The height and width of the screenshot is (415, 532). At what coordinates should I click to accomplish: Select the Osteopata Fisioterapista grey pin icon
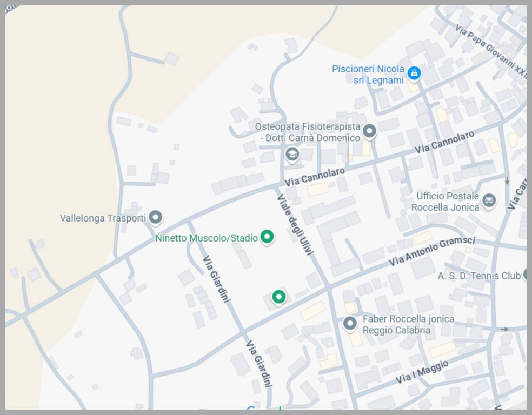(369, 131)
